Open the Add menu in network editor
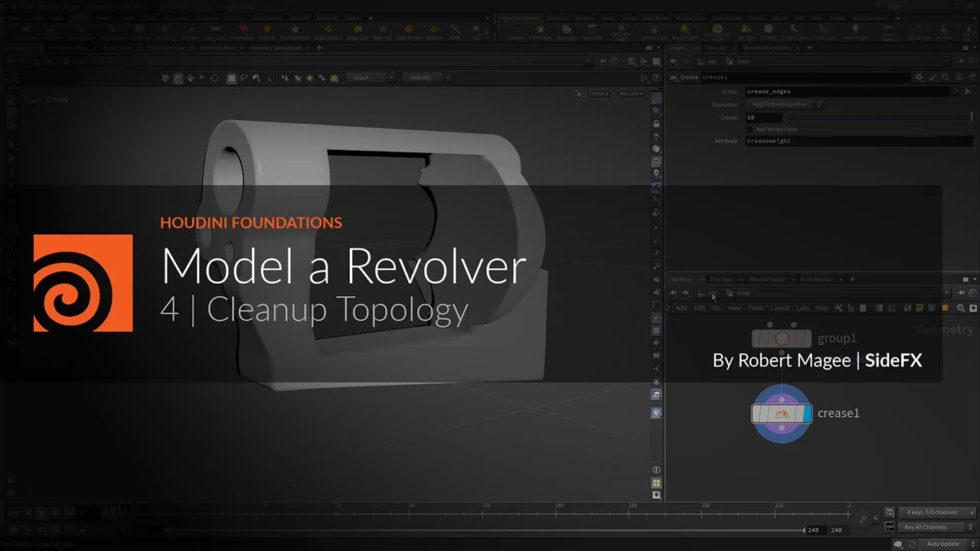The height and width of the screenshot is (551, 980). [681, 308]
